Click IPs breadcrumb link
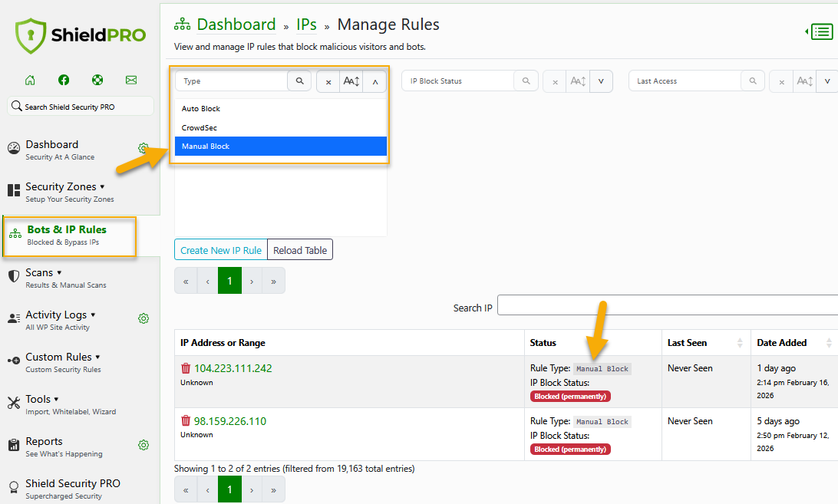The image size is (838, 504). (306, 25)
